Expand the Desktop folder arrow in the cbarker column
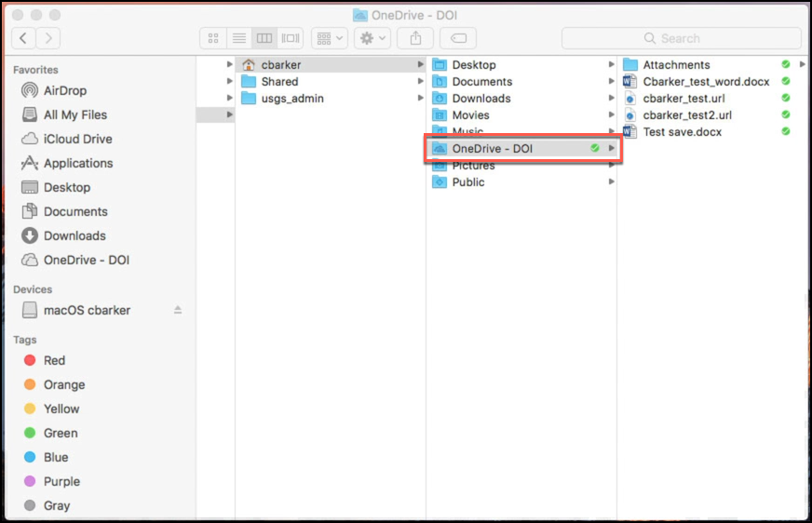 (x=612, y=64)
